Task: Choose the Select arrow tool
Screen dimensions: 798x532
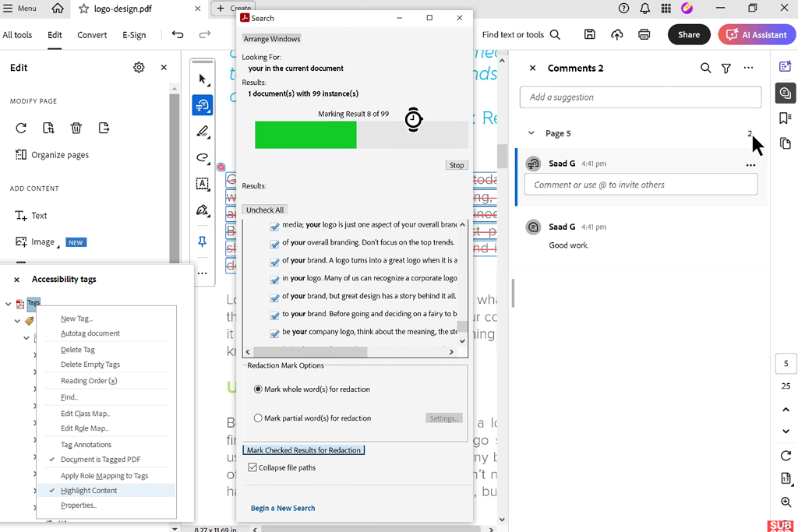Action: point(203,79)
